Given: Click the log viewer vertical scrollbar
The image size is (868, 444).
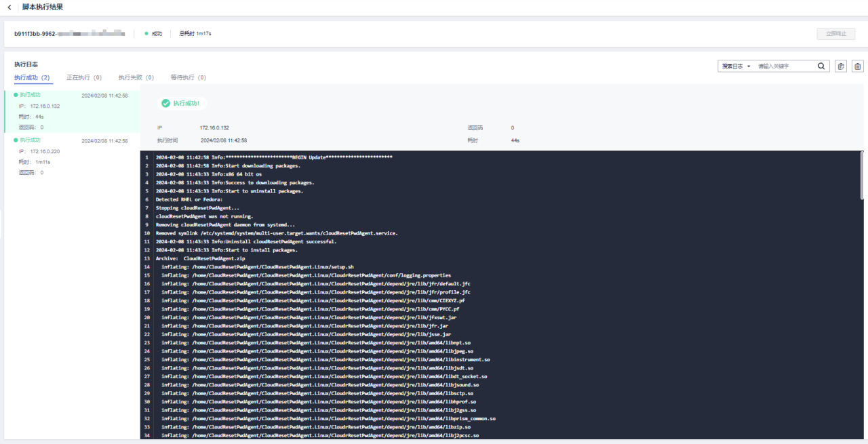Looking at the screenshot, I should [x=862, y=203].
